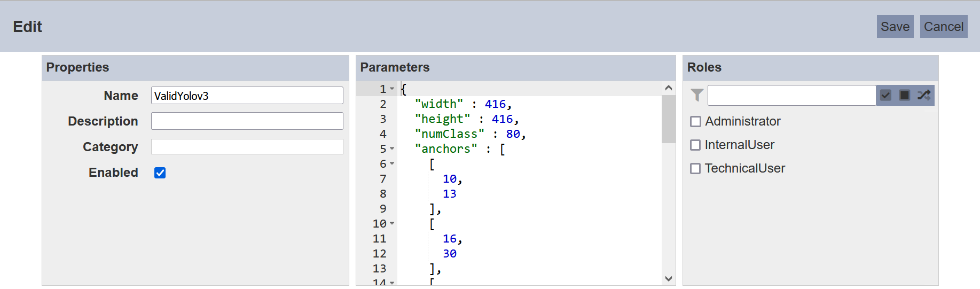Click the Cancel button

click(x=944, y=27)
